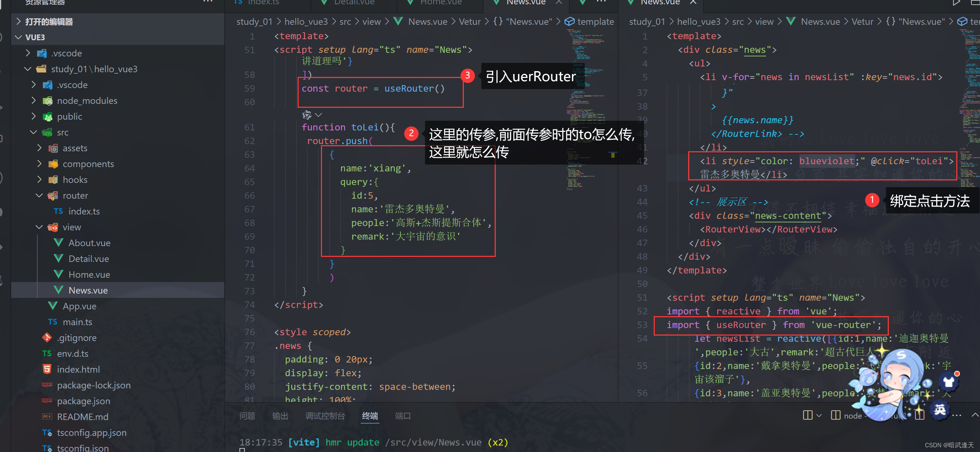Open tsconfig.app.json file

point(91,433)
